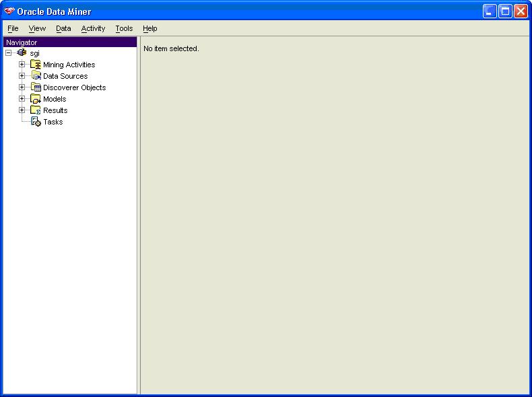
Task: Expand the Data Sources tree node
Action: click(x=22, y=76)
